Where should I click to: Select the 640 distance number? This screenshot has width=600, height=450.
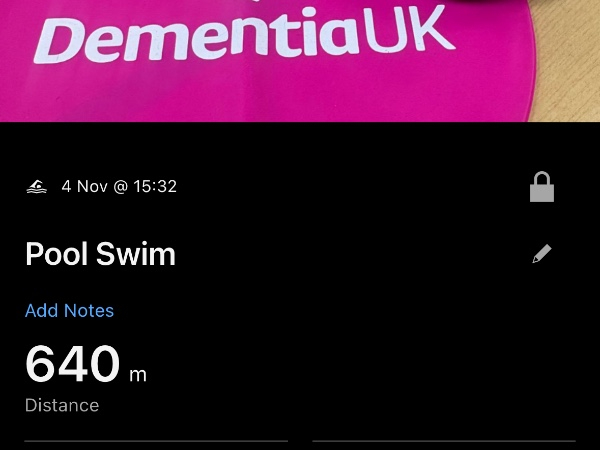tap(72, 365)
